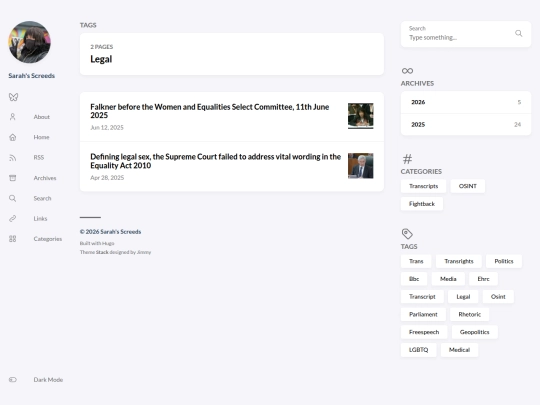Viewport: 540px width, 405px height.
Task: Go to Home in sidebar
Action: tap(41, 137)
